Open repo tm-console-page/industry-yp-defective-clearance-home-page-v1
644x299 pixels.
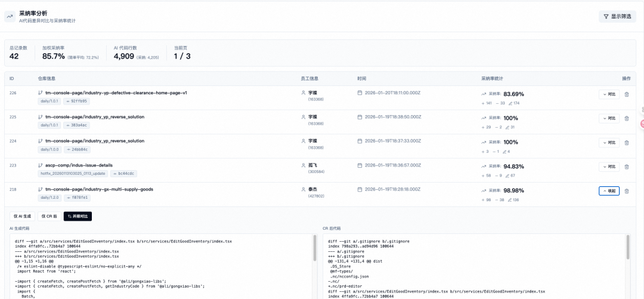pyautogui.click(x=116, y=93)
